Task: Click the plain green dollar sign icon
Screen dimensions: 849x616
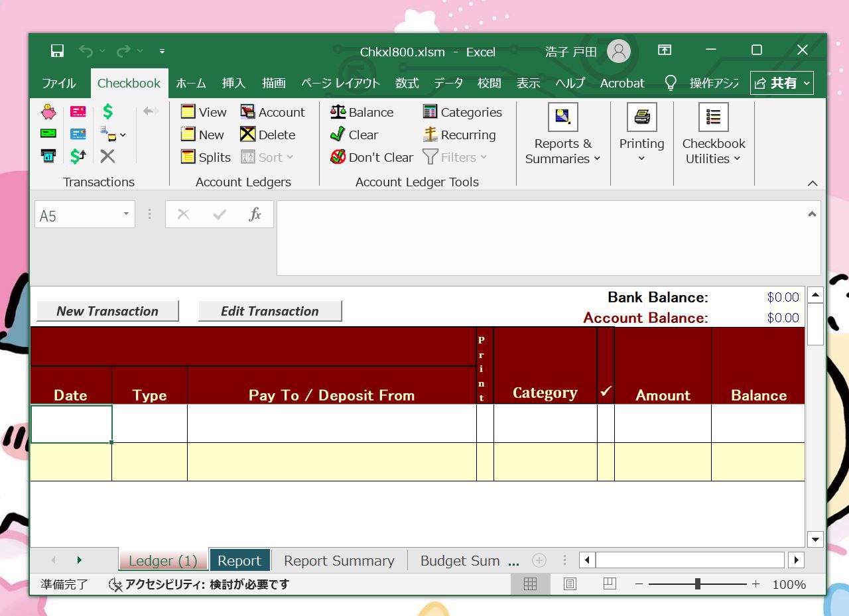Action: [107, 111]
